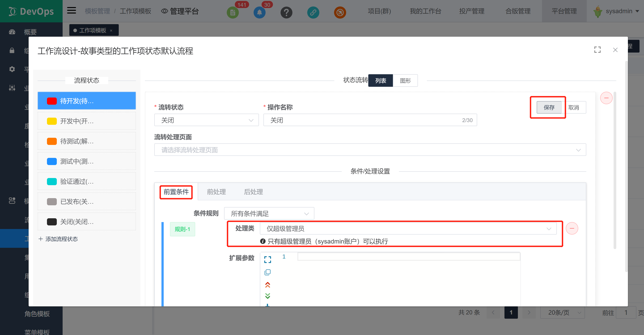Expand the dialog to fullscreen

[x=597, y=50]
